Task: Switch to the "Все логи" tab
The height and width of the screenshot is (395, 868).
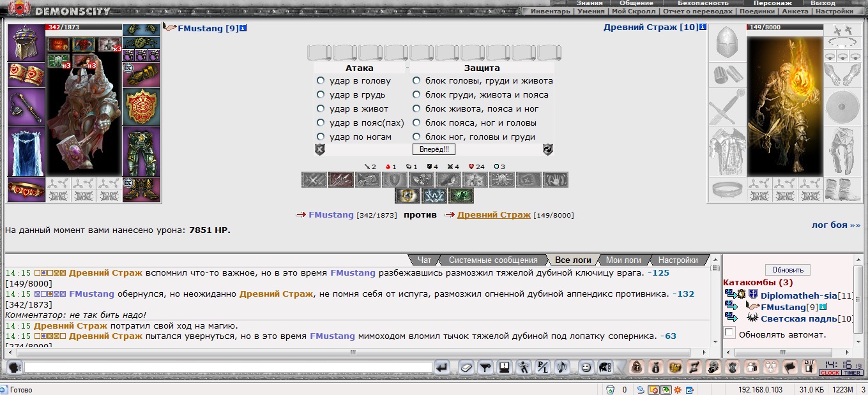Action: pos(572,260)
